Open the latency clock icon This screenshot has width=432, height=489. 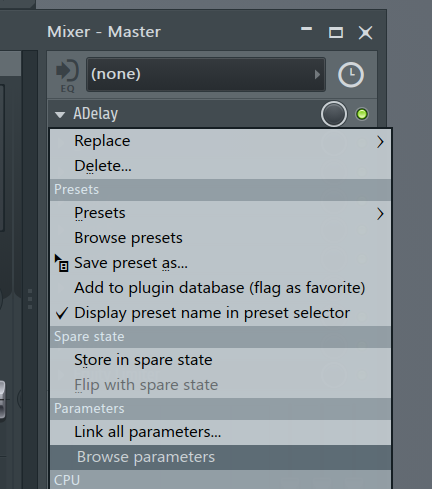(351, 75)
